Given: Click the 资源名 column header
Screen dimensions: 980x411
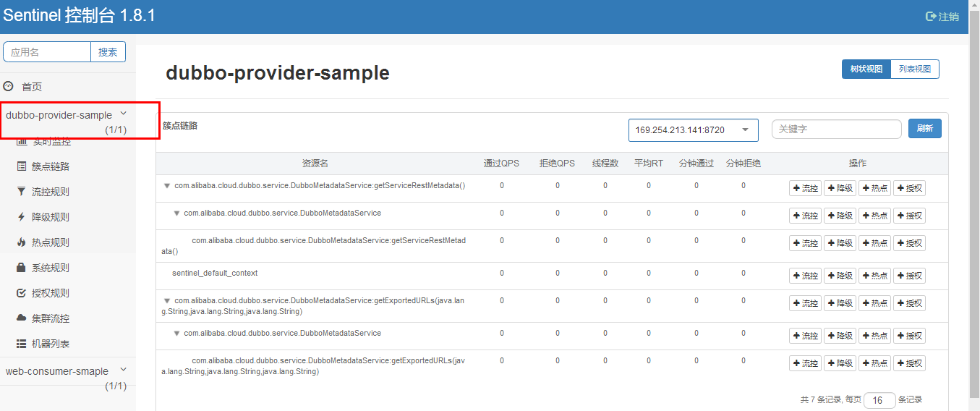Looking at the screenshot, I should [315, 164].
